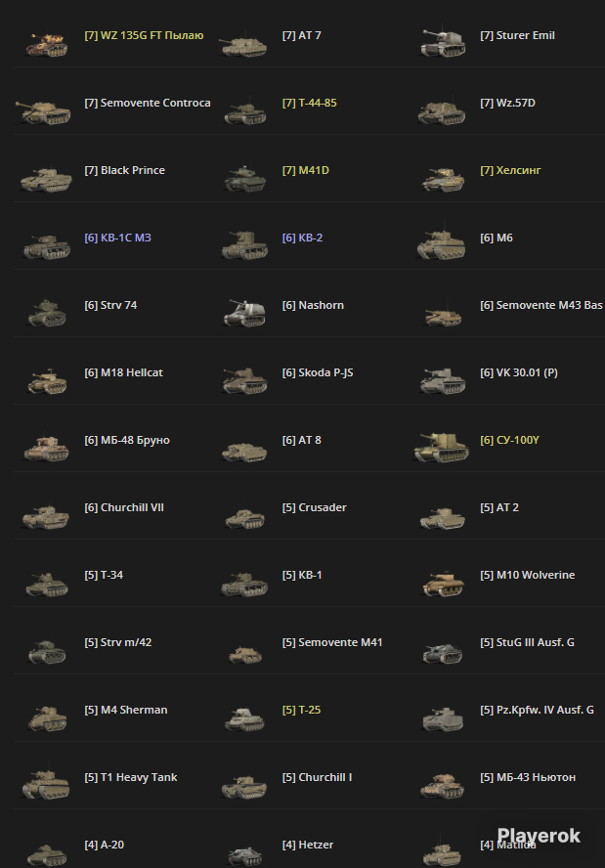The width and height of the screenshot is (605, 868).
Task: Click the СУ-100Y tank icon
Action: pos(442,448)
